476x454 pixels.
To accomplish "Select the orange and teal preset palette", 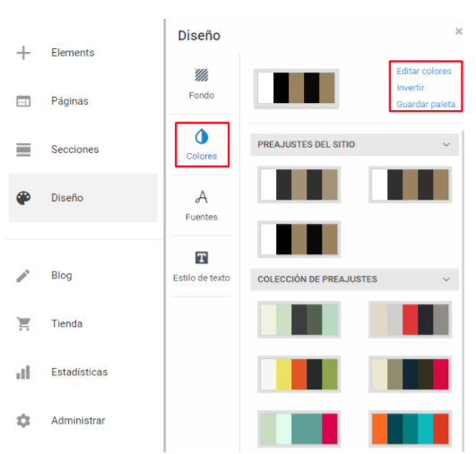I will point(411,429).
